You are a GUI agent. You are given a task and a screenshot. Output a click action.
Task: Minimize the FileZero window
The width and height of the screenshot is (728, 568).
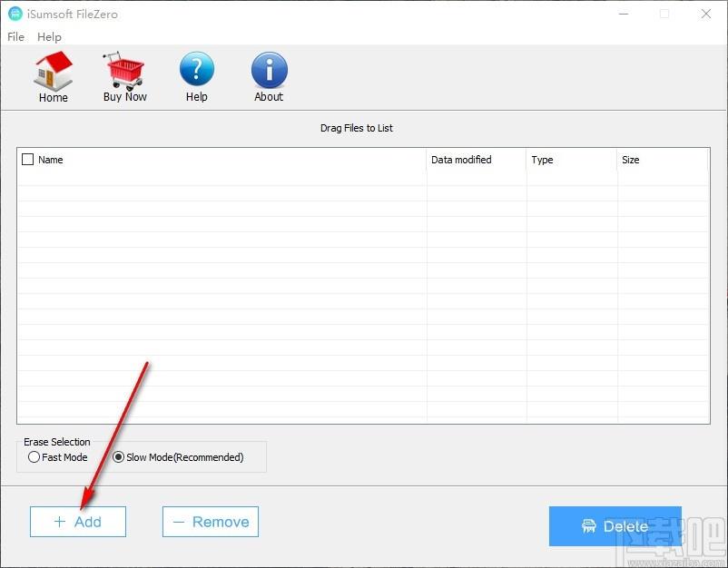(624, 14)
